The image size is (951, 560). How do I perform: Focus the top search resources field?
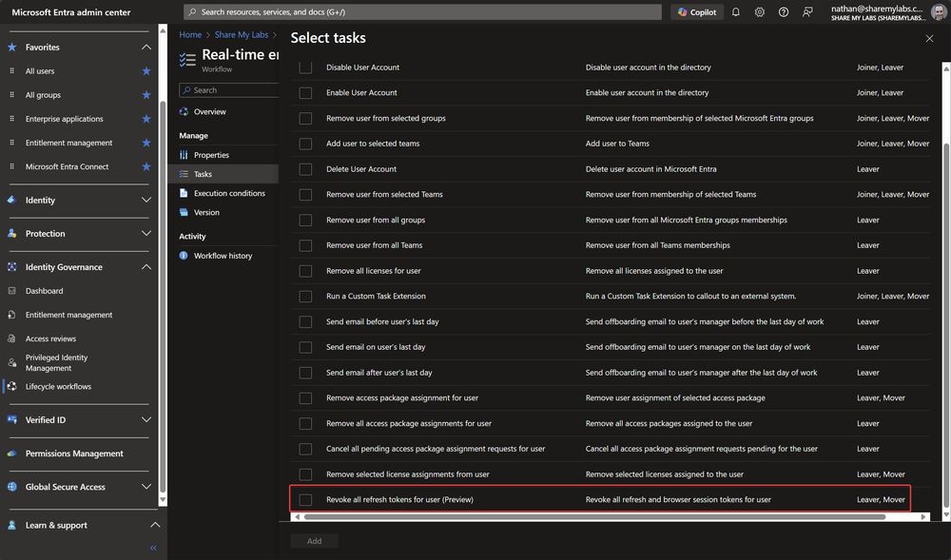click(x=423, y=12)
